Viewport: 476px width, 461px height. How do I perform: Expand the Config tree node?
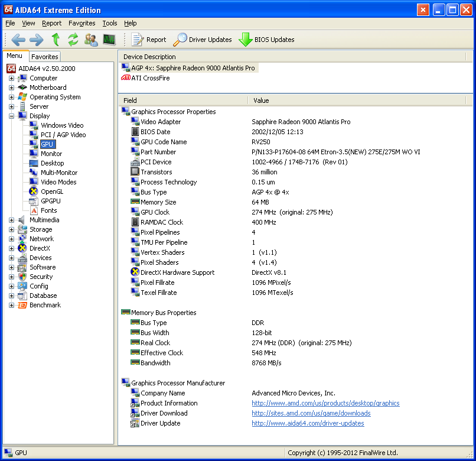click(x=11, y=286)
